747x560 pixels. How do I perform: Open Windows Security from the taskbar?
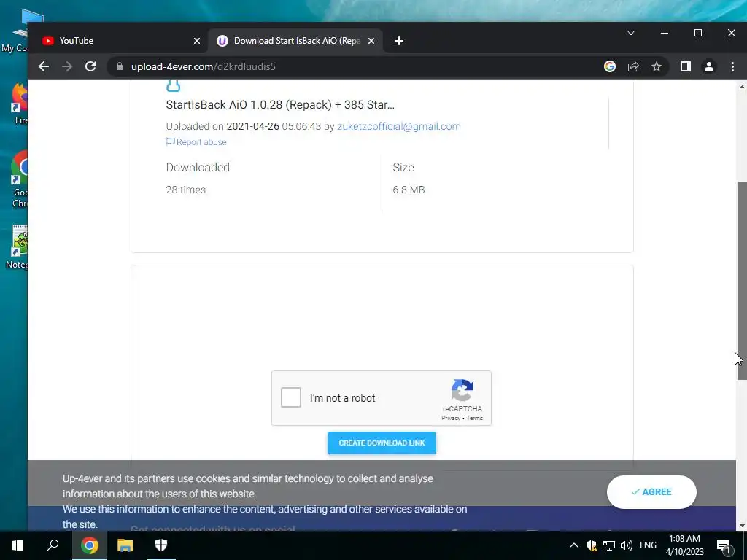tap(161, 545)
